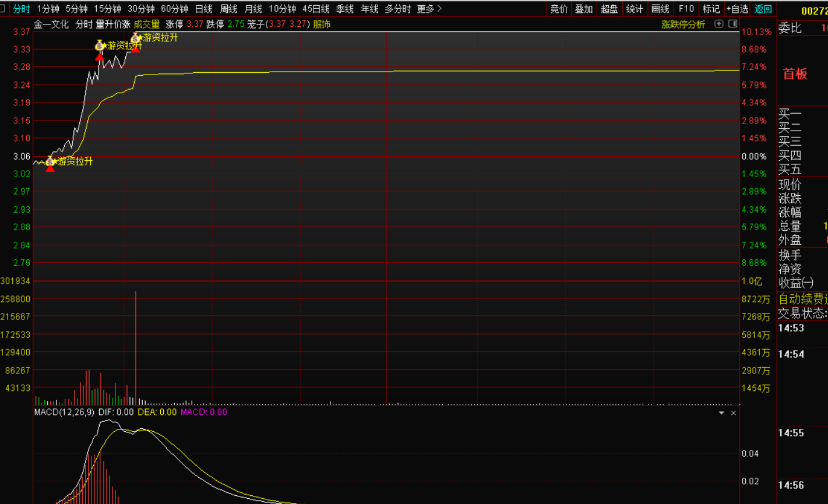The width and height of the screenshot is (828, 504).
Task: Close the MACD indicator panel
Action: point(734,413)
